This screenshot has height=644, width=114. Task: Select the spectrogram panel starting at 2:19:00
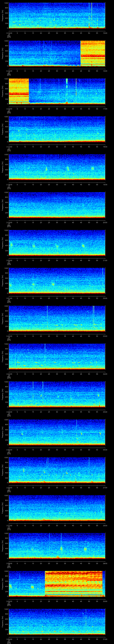[x=57, y=205]
